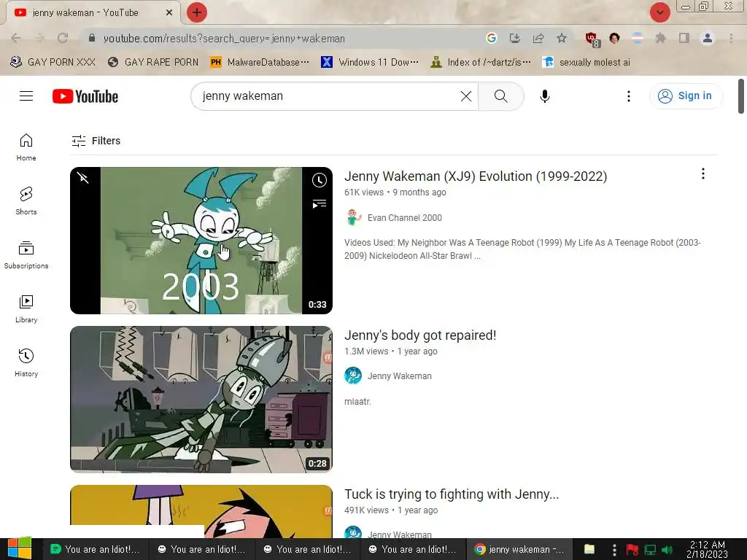Click the page vertical scrollbar thumb
The height and width of the screenshot is (560, 747).
click(741, 96)
